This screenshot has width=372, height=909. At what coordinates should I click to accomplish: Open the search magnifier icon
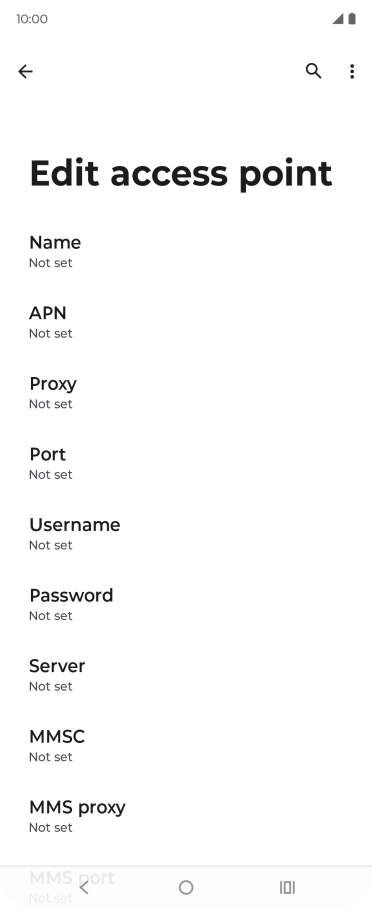click(313, 71)
